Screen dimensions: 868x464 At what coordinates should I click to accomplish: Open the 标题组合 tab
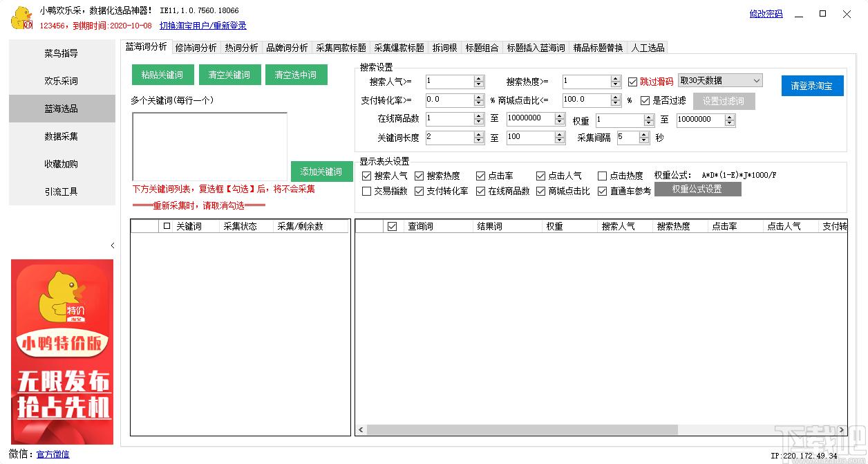482,48
